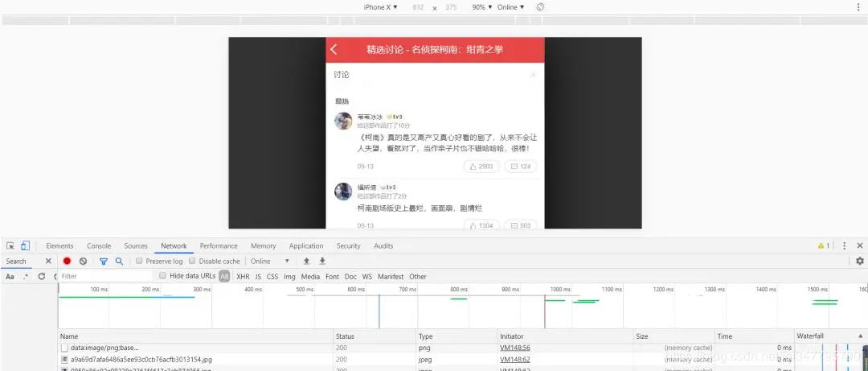This screenshot has height=371, width=868.
Task: Sort by the Waterfall column arrow
Action: click(860, 336)
